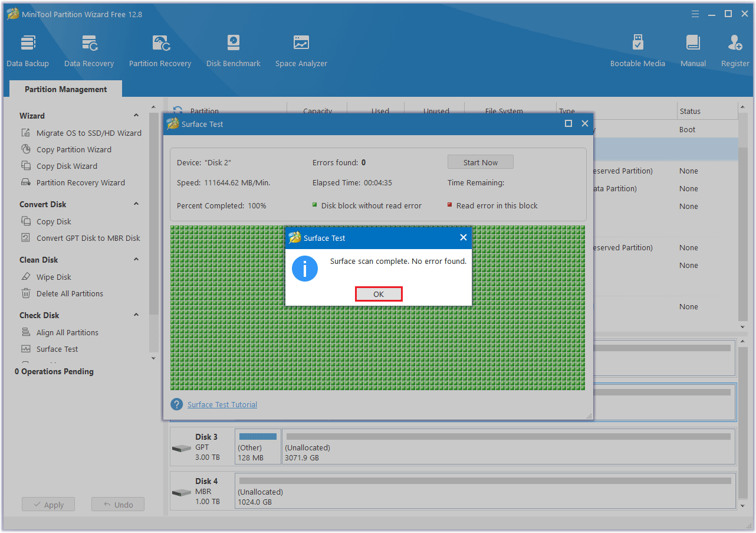Click the Disk 3 drive icon
The height and width of the screenshot is (533, 756).
point(181,449)
